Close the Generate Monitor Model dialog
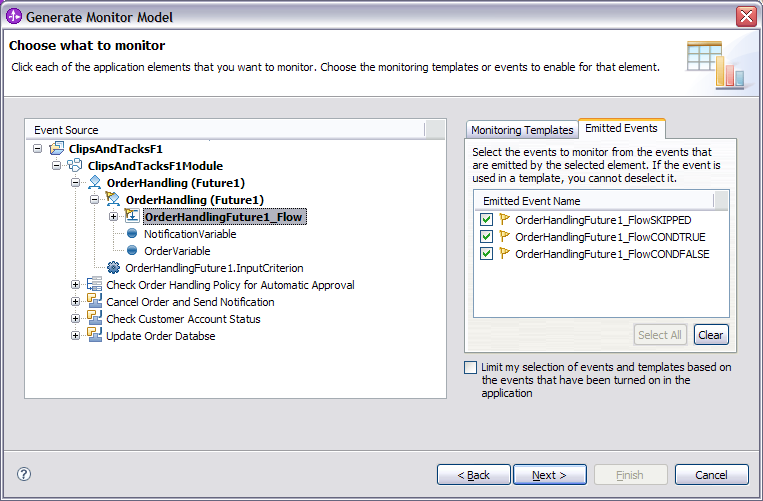The image size is (763, 501). 746,17
